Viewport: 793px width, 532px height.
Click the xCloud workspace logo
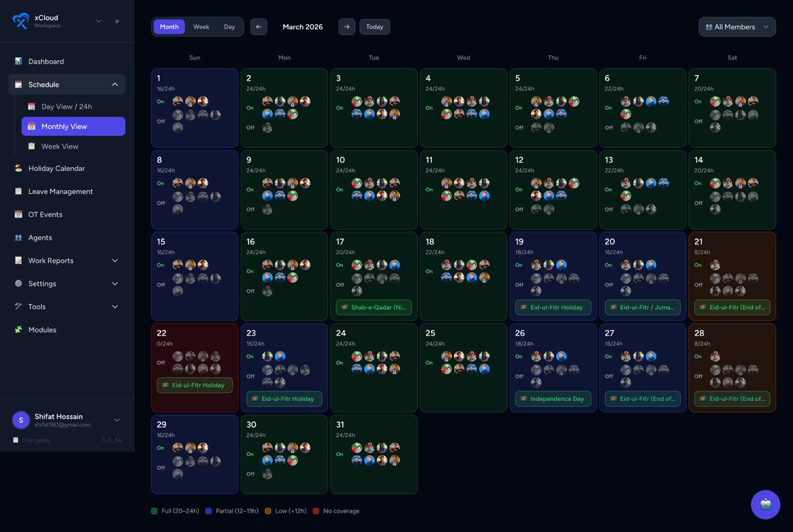[20, 21]
